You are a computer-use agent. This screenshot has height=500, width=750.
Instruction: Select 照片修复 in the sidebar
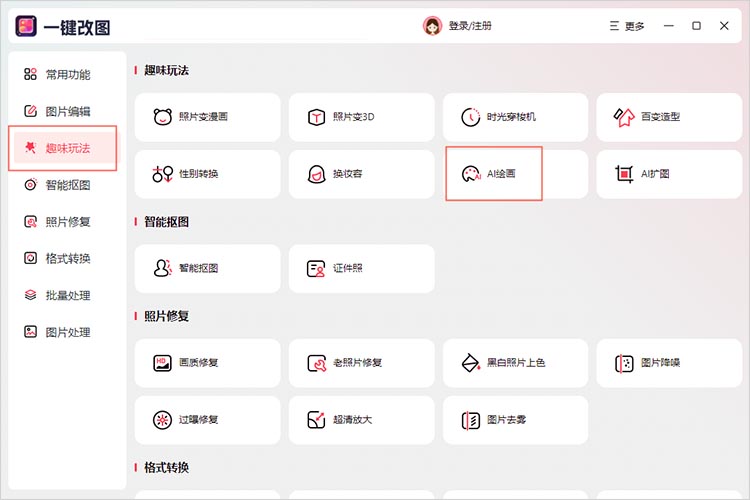click(x=67, y=222)
